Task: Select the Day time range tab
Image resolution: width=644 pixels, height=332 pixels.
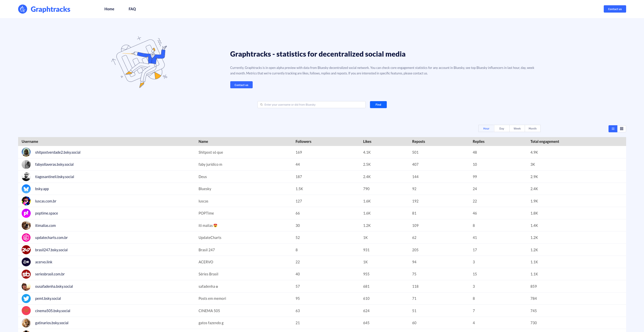Action: tap(502, 129)
